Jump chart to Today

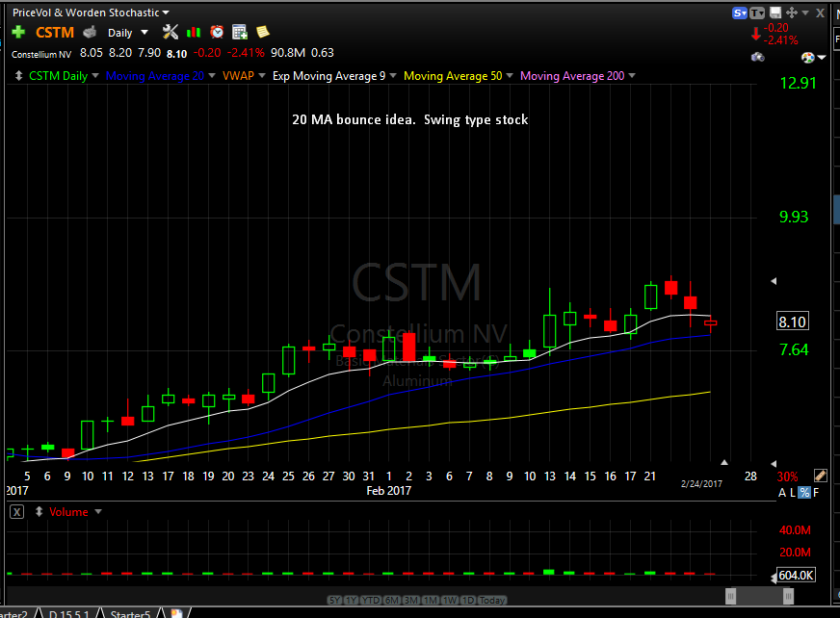click(492, 601)
